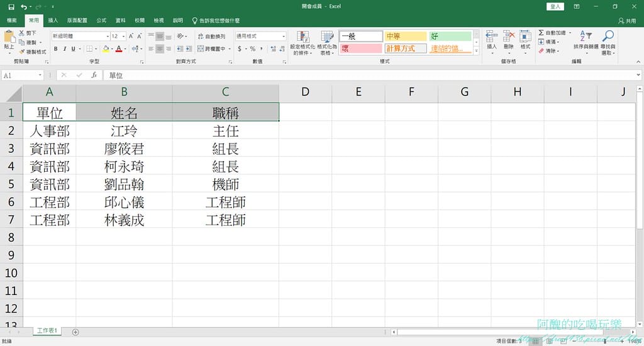
Task: Click the 共用 Share button
Action: coord(628,21)
